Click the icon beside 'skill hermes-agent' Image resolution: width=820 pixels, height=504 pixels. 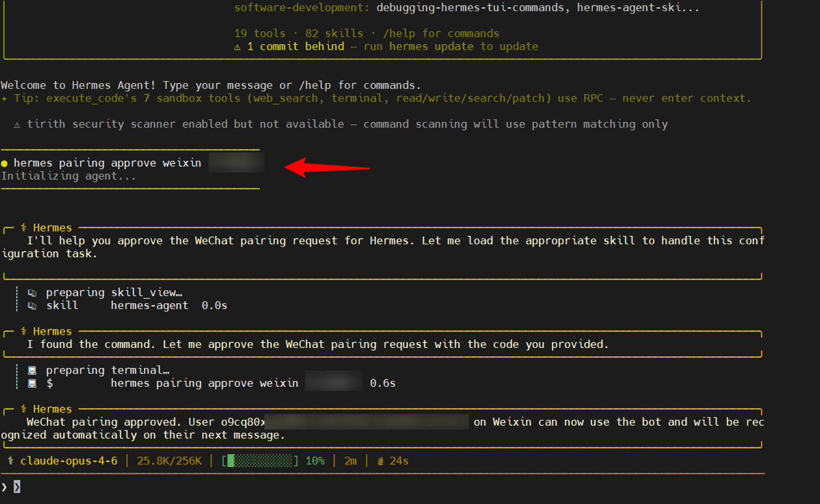pyautogui.click(x=32, y=306)
